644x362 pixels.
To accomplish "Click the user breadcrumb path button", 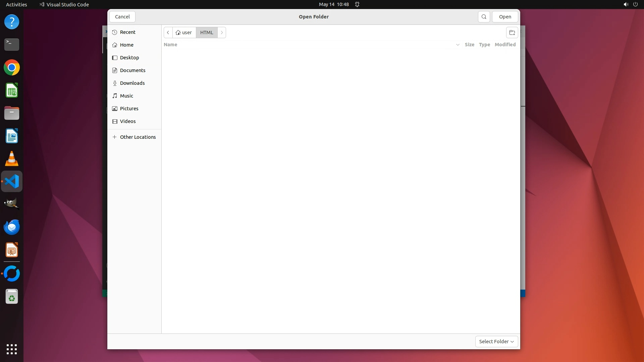I will point(184,33).
